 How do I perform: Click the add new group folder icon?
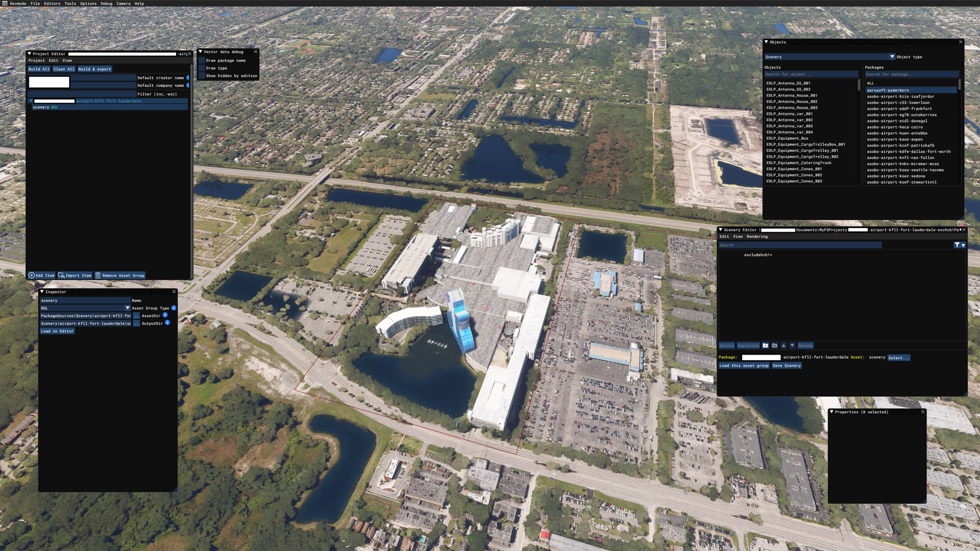(765, 346)
